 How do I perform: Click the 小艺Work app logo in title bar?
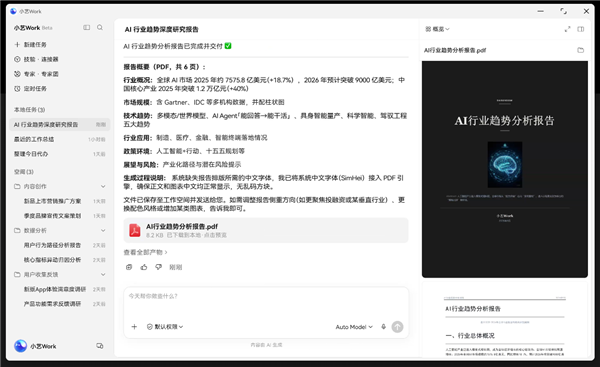click(x=13, y=11)
